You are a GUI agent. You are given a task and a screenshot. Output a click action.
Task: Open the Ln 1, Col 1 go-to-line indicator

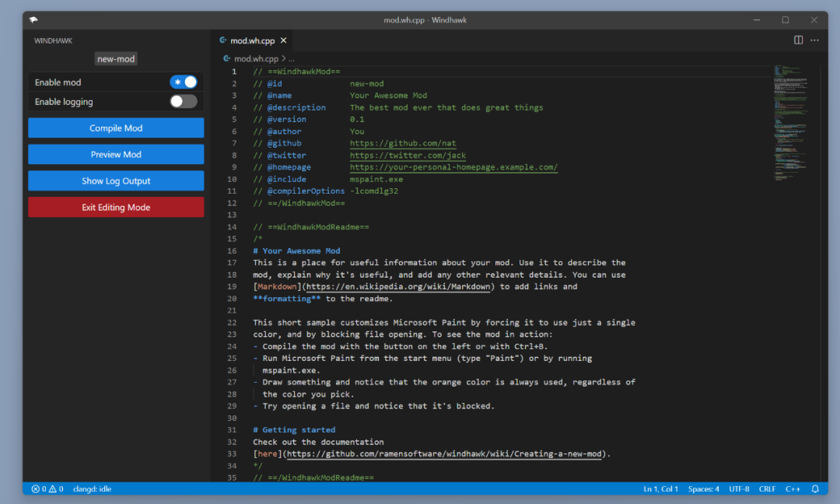pos(660,489)
